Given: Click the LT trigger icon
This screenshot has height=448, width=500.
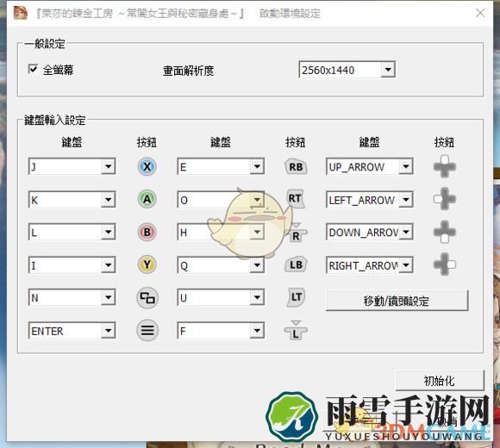Looking at the screenshot, I should coord(296,297).
